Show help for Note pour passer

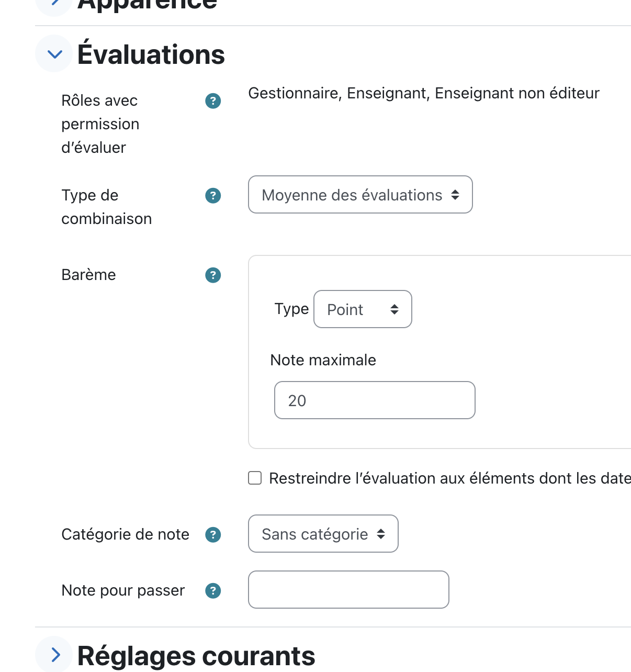(213, 590)
